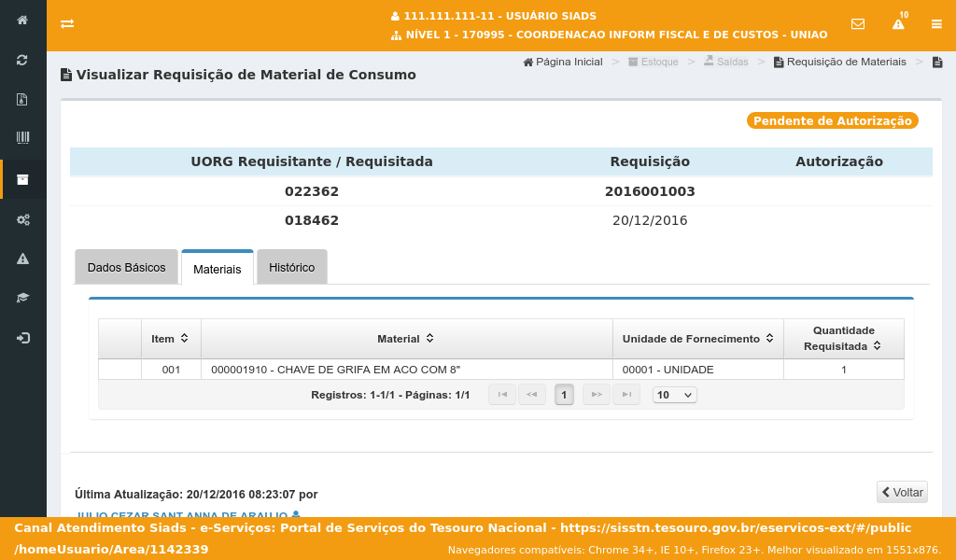
Task: Open the gears settings sidebar icon
Action: [x=22, y=219]
